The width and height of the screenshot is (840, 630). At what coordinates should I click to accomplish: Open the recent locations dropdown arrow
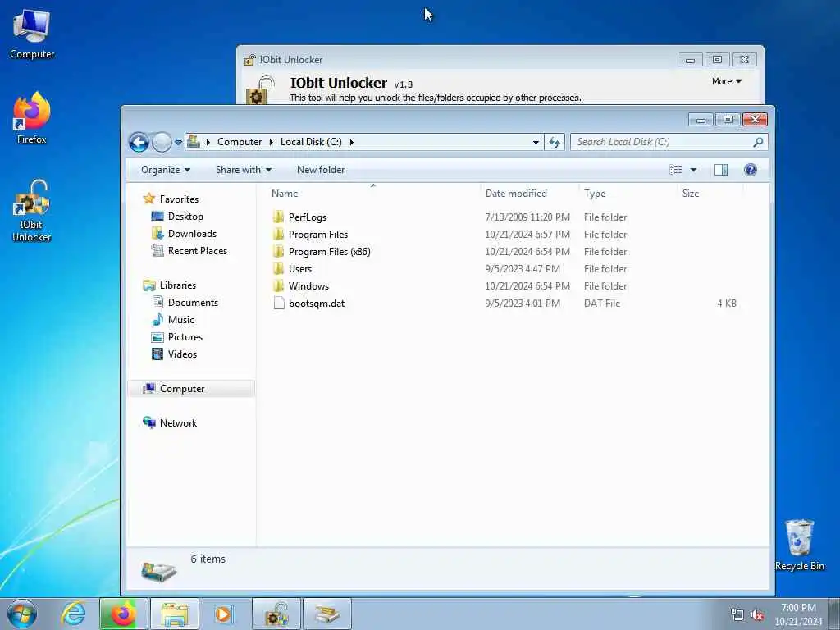[x=178, y=142]
